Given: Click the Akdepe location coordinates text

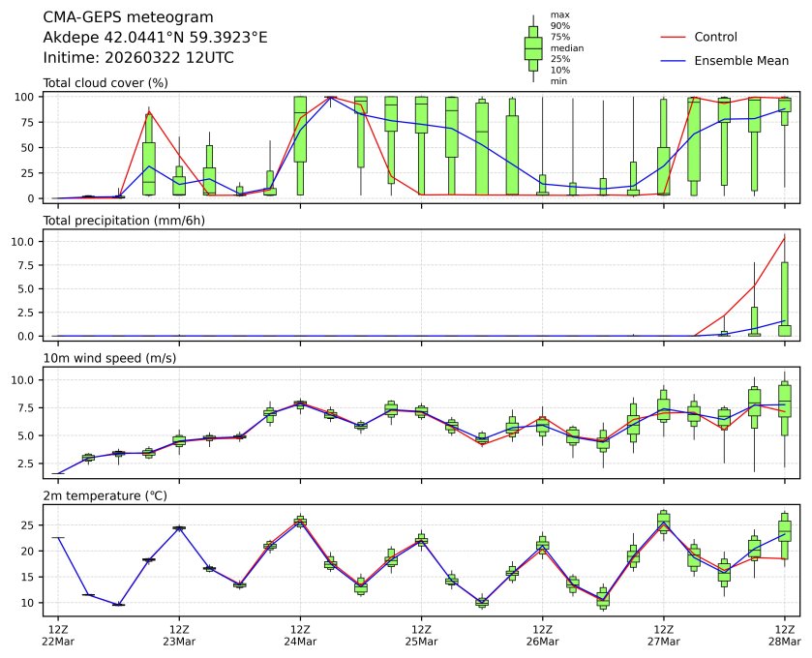Looking at the screenshot, I should 156,37.
